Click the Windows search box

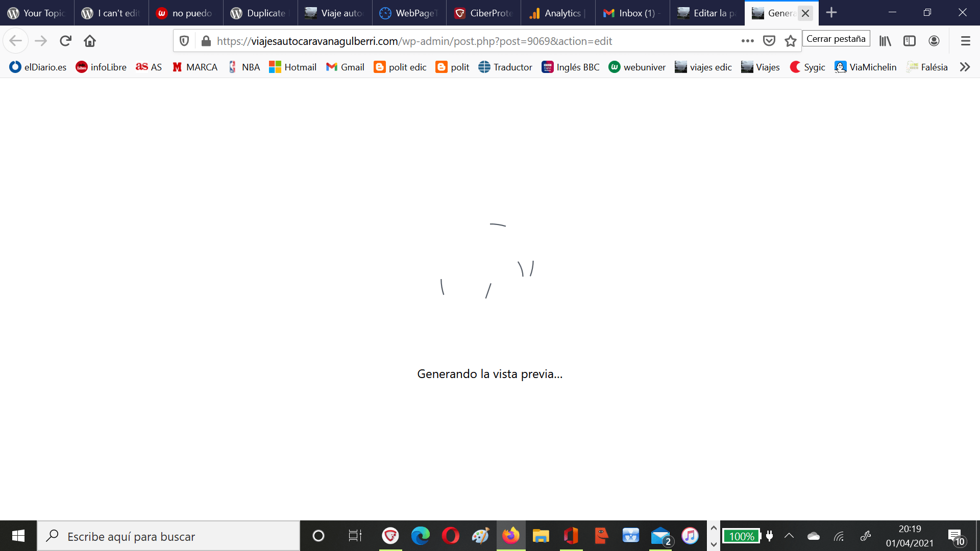(x=168, y=536)
